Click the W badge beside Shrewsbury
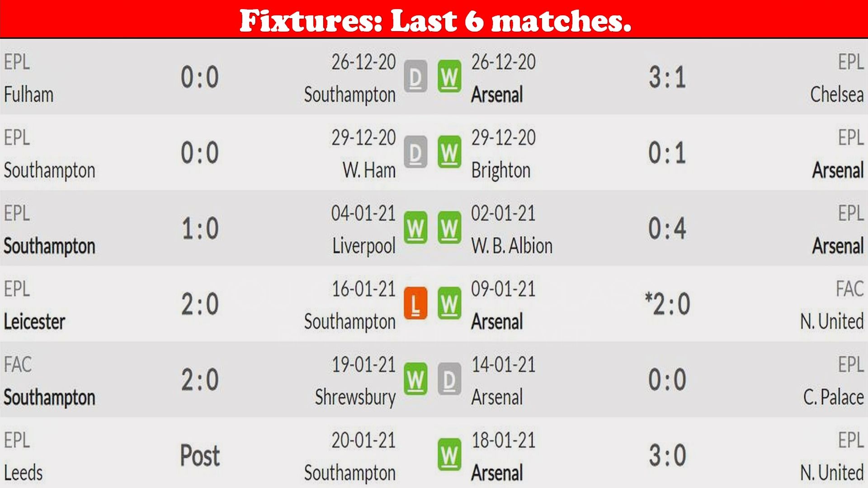This screenshot has height=488, width=868. pyautogui.click(x=415, y=379)
